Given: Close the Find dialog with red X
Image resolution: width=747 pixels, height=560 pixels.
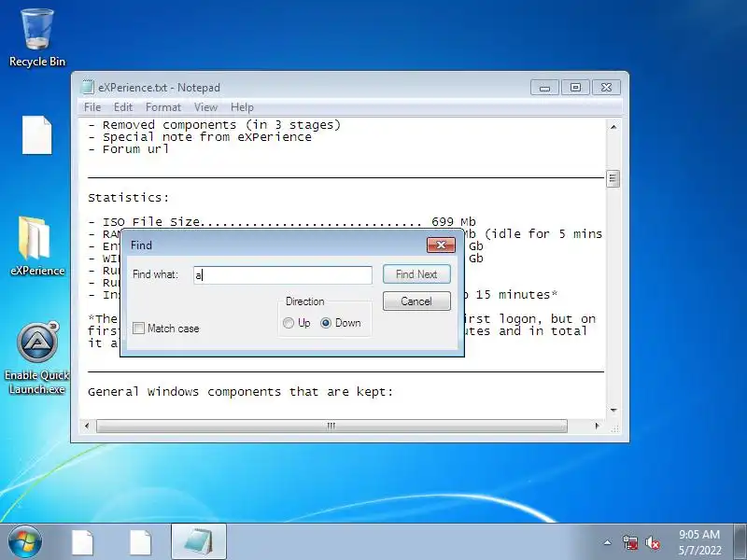Looking at the screenshot, I should (x=441, y=245).
